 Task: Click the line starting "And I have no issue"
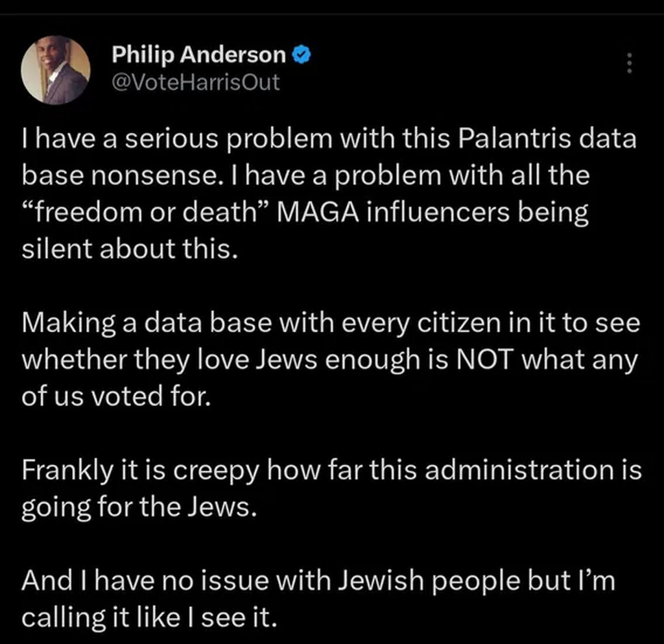pos(318,580)
